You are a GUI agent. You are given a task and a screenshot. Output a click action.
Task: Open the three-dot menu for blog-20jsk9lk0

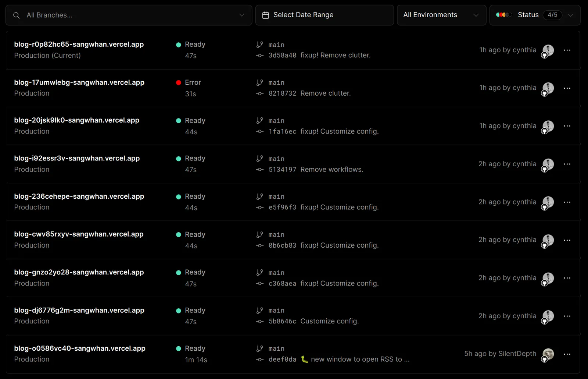tap(567, 126)
